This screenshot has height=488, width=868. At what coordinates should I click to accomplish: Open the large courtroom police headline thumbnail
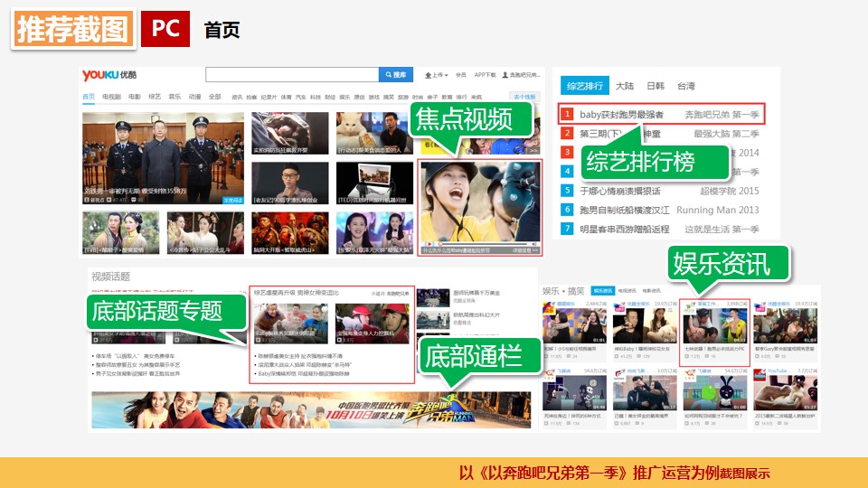tap(164, 158)
